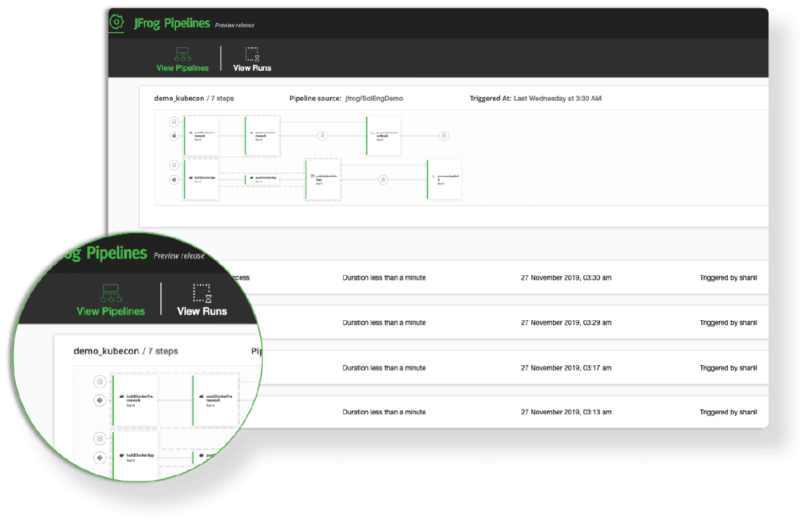Click the git resource icon beside main-window buildDockerApp
Image resolution: width=812 pixels, height=529 pixels.
174,179
